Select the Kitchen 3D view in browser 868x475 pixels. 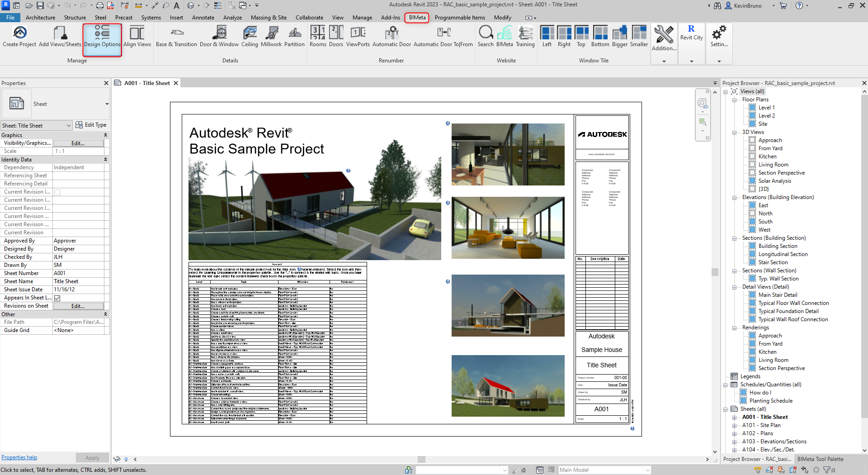click(x=767, y=157)
